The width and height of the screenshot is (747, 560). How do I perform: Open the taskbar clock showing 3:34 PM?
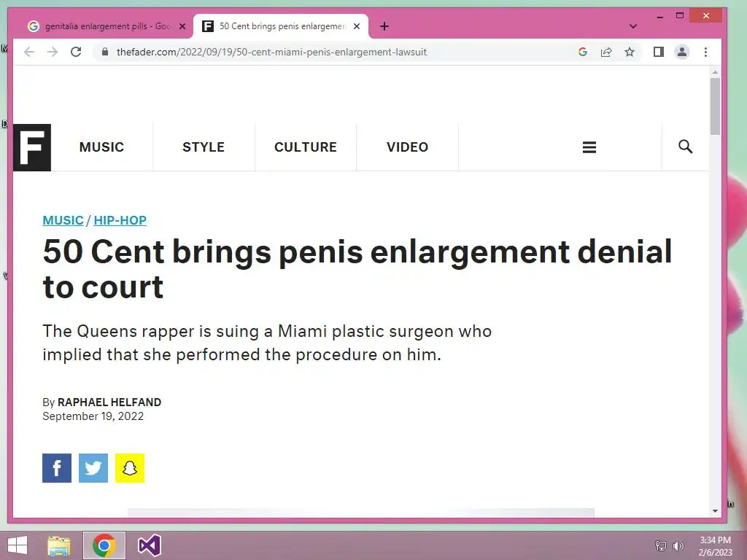pos(715,545)
